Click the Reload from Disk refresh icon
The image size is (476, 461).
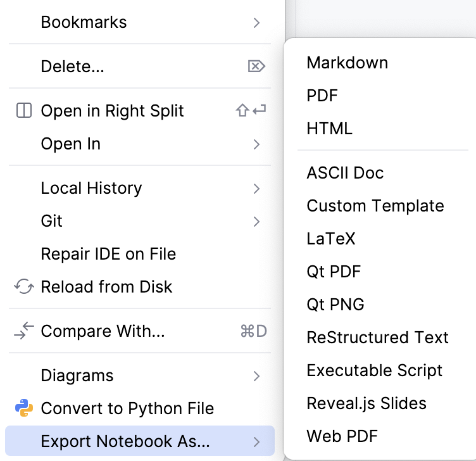click(x=23, y=287)
